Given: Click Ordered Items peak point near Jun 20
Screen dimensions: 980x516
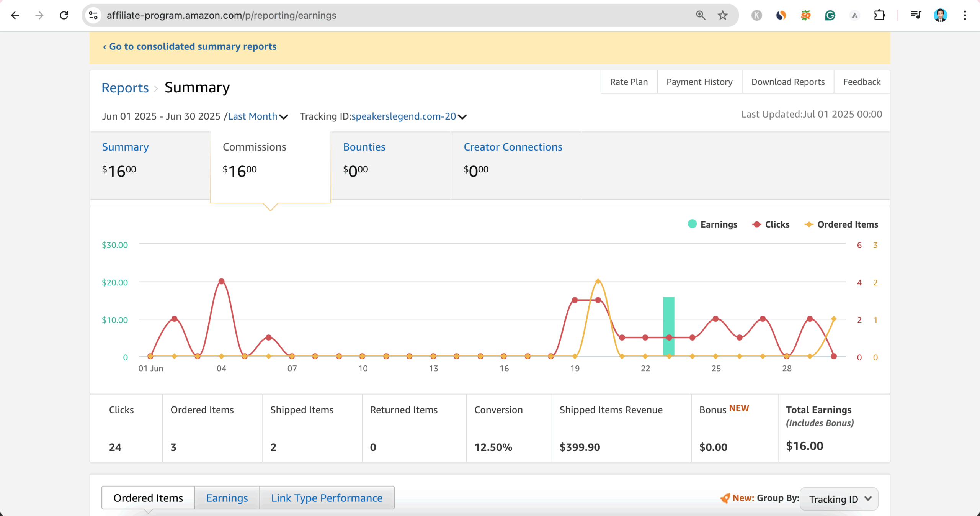Looking at the screenshot, I should (598, 281).
